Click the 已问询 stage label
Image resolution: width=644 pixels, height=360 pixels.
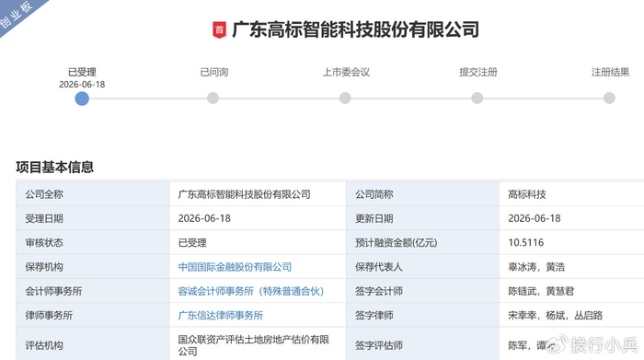214,73
